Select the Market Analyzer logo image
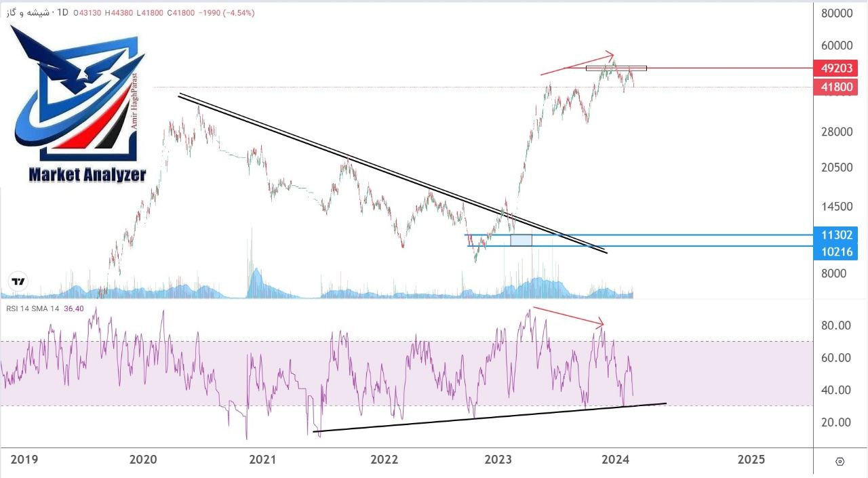 (81, 102)
